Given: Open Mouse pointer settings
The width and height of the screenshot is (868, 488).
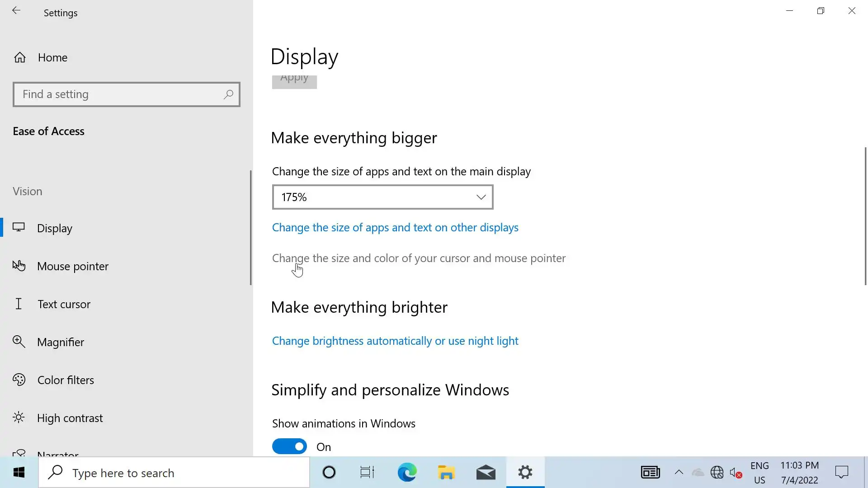Looking at the screenshot, I should (x=72, y=266).
